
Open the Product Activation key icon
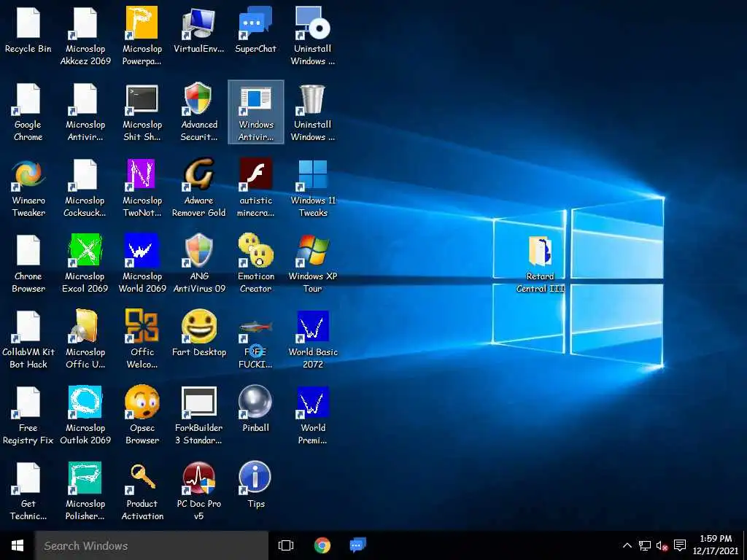coord(142,478)
